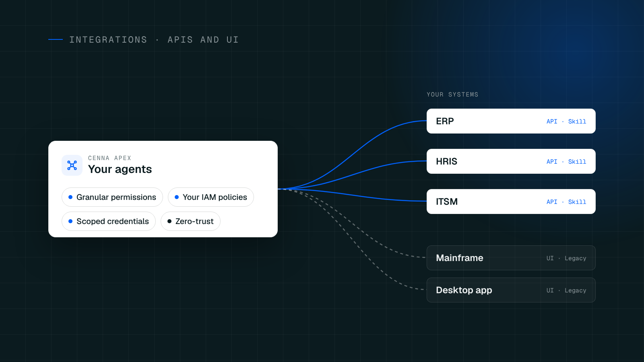The height and width of the screenshot is (362, 644).
Task: Click the UI · Legacy tag on Desktop app
Action: pos(566,290)
